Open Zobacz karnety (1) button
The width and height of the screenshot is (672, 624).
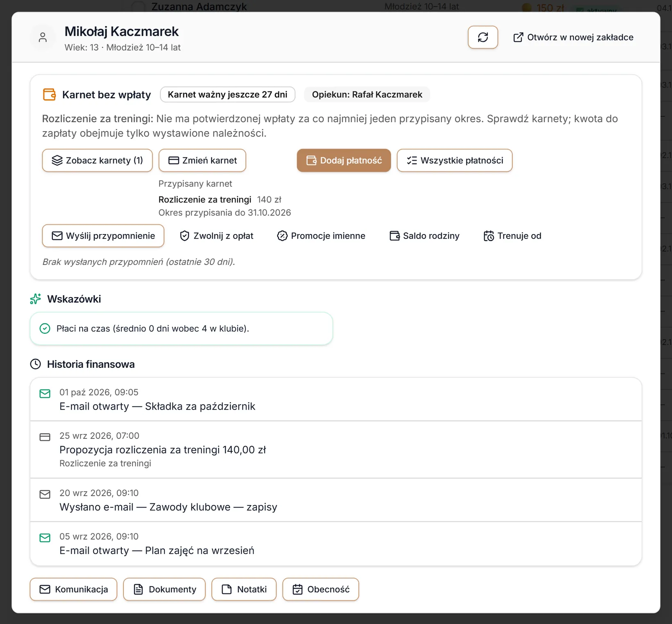pyautogui.click(x=97, y=160)
